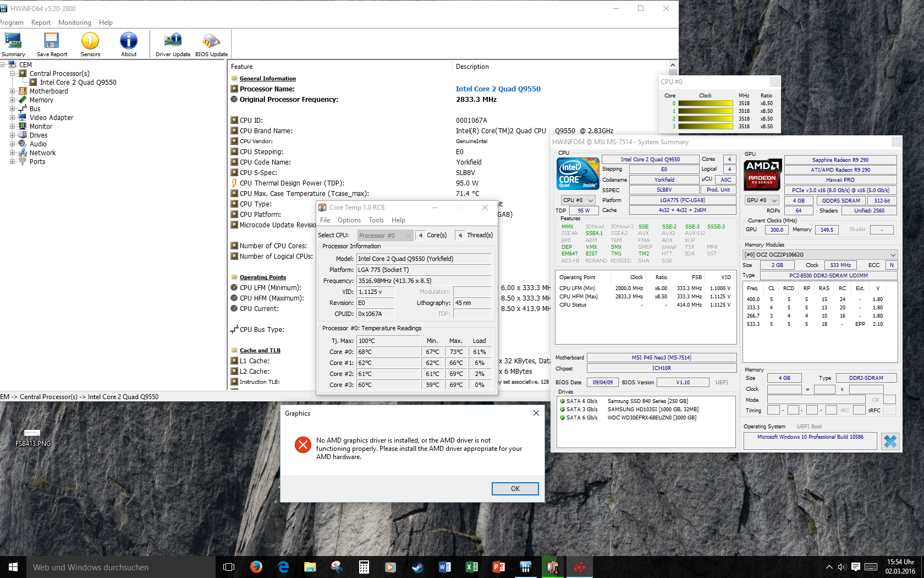
Task: Click the Model field in Core Temp
Action: (424, 259)
